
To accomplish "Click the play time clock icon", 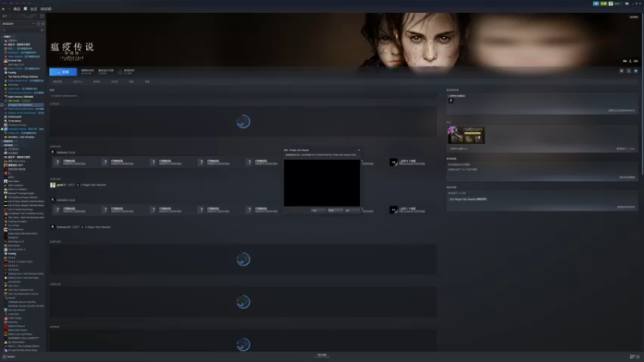I will 120,72.
